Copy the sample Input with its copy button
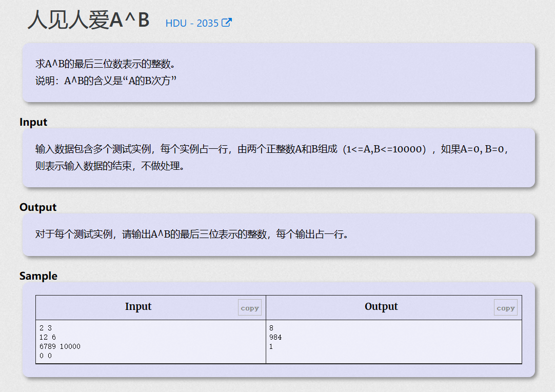The height and width of the screenshot is (392, 555). (249, 308)
